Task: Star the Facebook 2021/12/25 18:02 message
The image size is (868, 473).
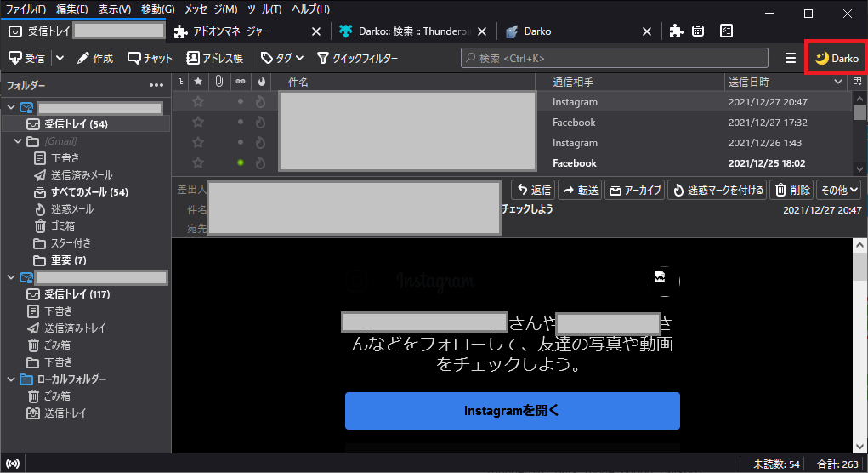Action: [198, 163]
